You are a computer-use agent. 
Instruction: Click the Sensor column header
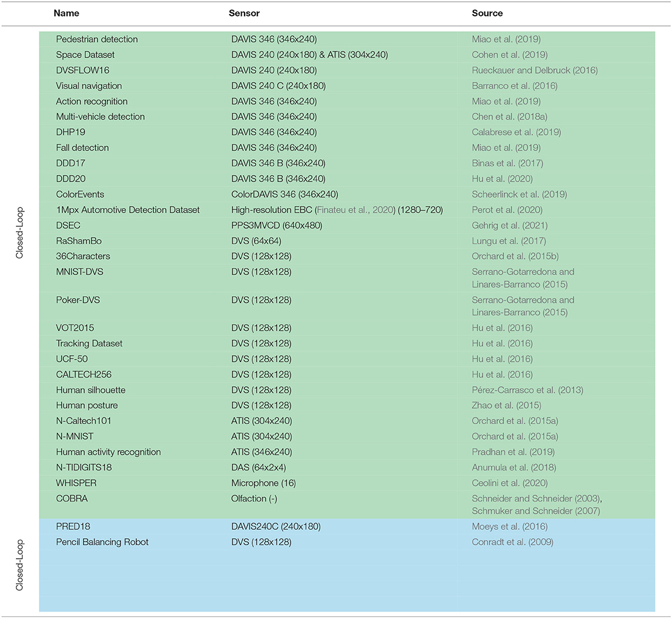click(244, 14)
